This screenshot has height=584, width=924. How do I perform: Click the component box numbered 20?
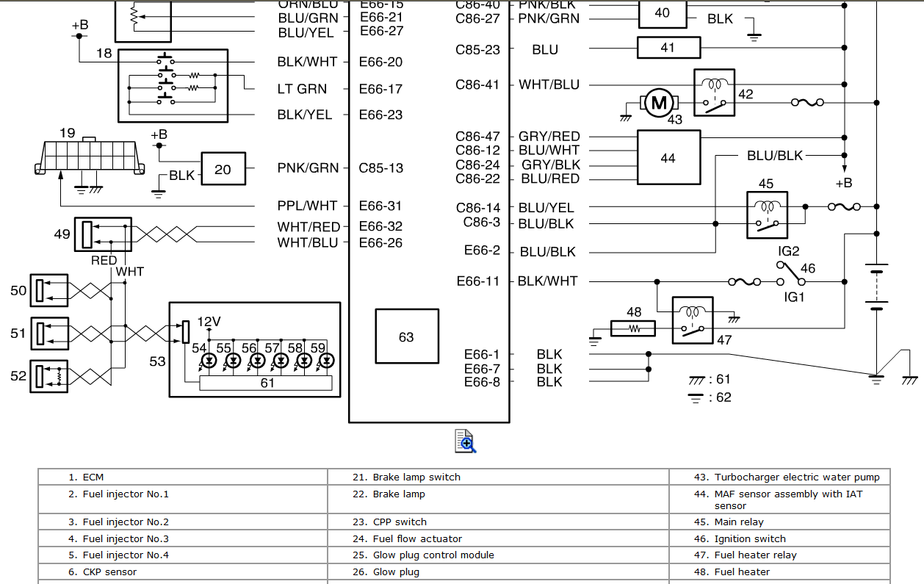[x=223, y=170]
